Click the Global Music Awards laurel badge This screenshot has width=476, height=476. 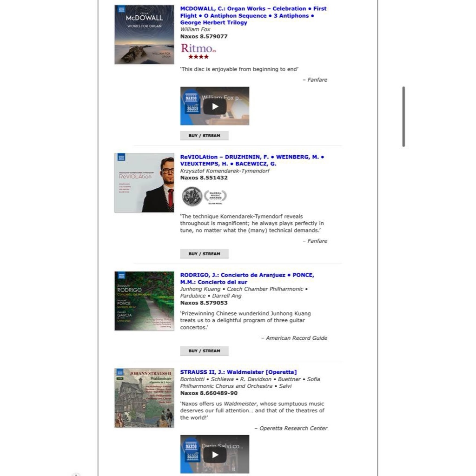click(215, 197)
